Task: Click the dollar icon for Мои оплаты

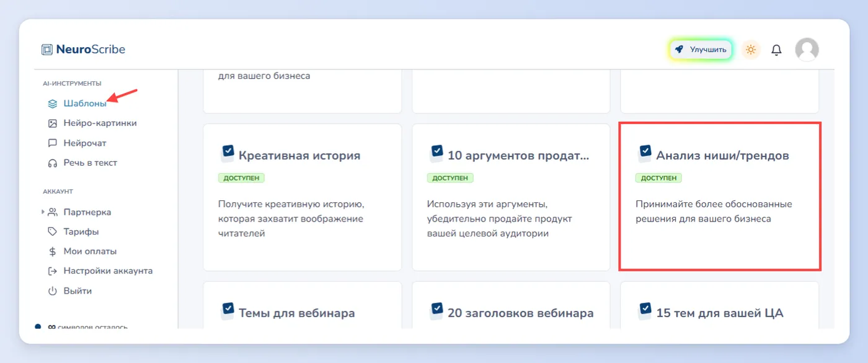Action: pos(53,252)
